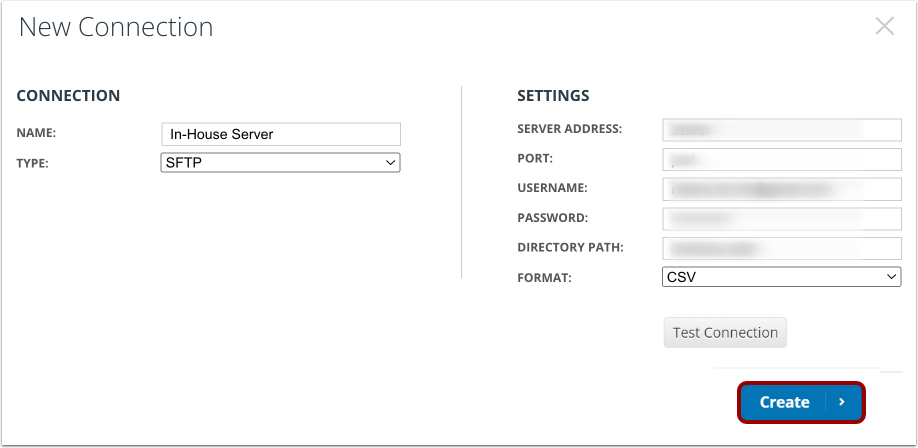Close the New Connection dialog with X
Screen dimensions: 918x448
pos(884,26)
